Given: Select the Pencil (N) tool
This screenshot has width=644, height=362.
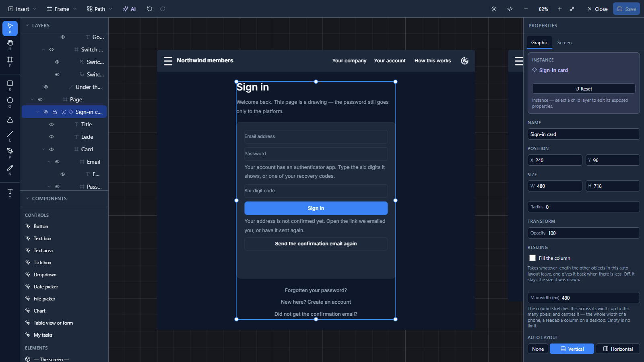Looking at the screenshot, I should click(10, 170).
